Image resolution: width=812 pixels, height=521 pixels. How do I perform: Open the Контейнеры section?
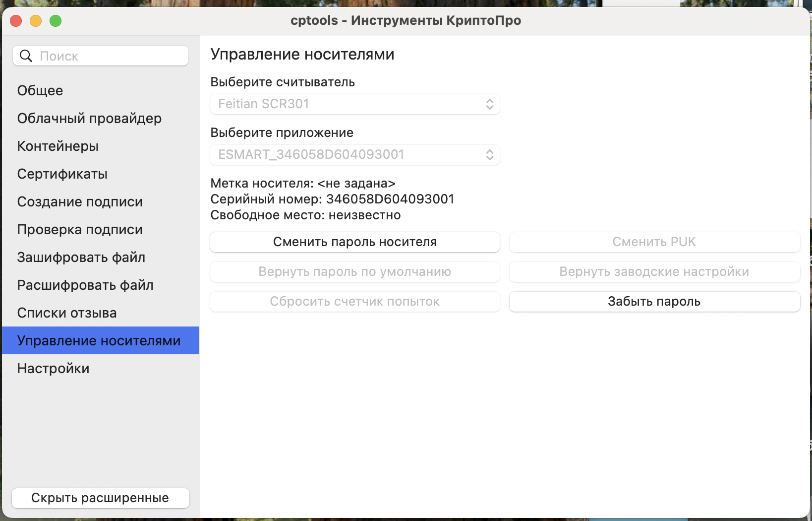pos(101,146)
